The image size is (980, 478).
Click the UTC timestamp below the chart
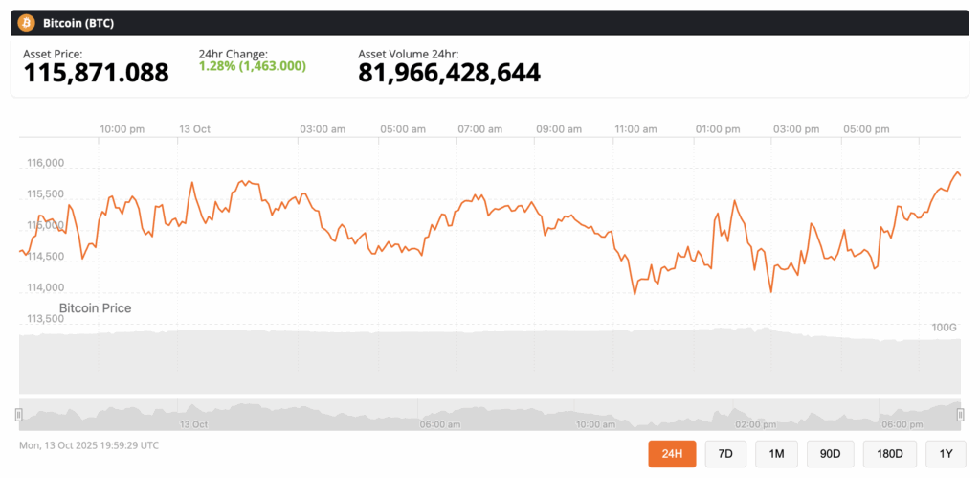click(x=89, y=445)
